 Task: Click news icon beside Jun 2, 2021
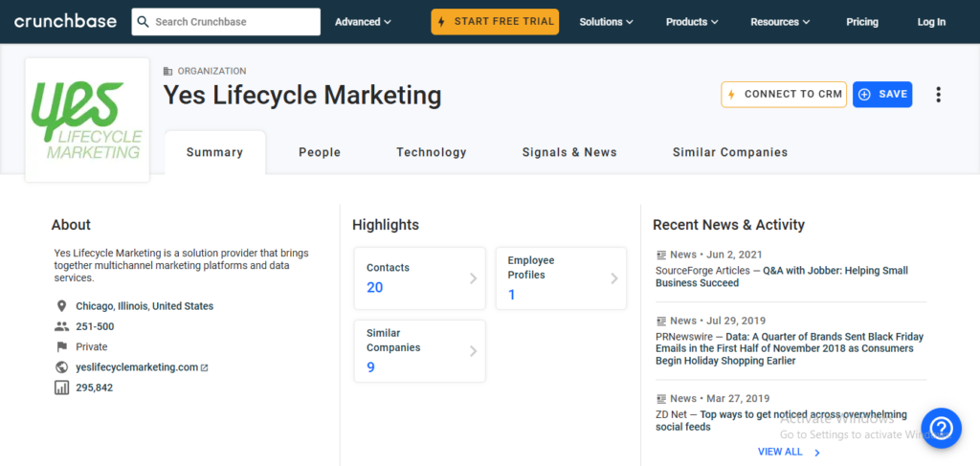tap(661, 255)
